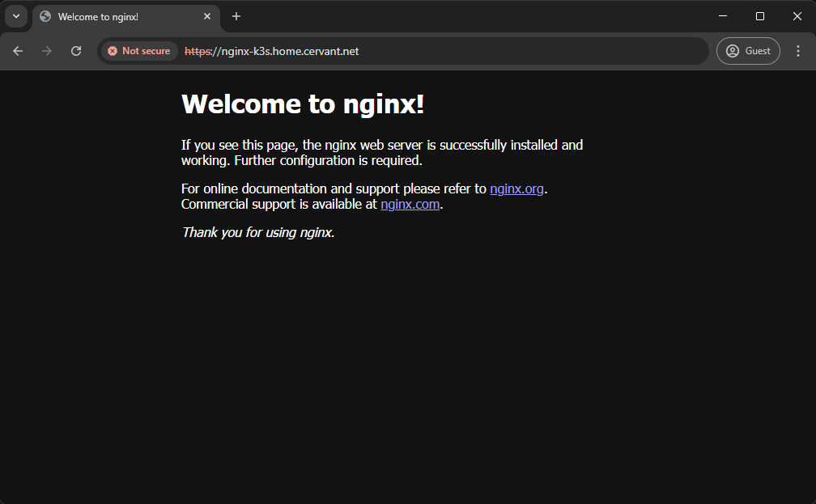
Task: Click the "Welcome to nginx!" page heading
Action: (x=303, y=104)
